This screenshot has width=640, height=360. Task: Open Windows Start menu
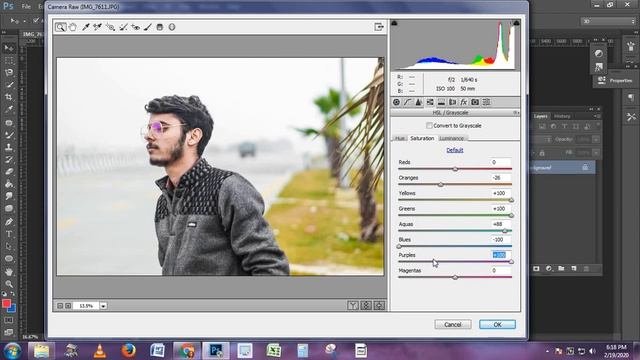coord(12,351)
